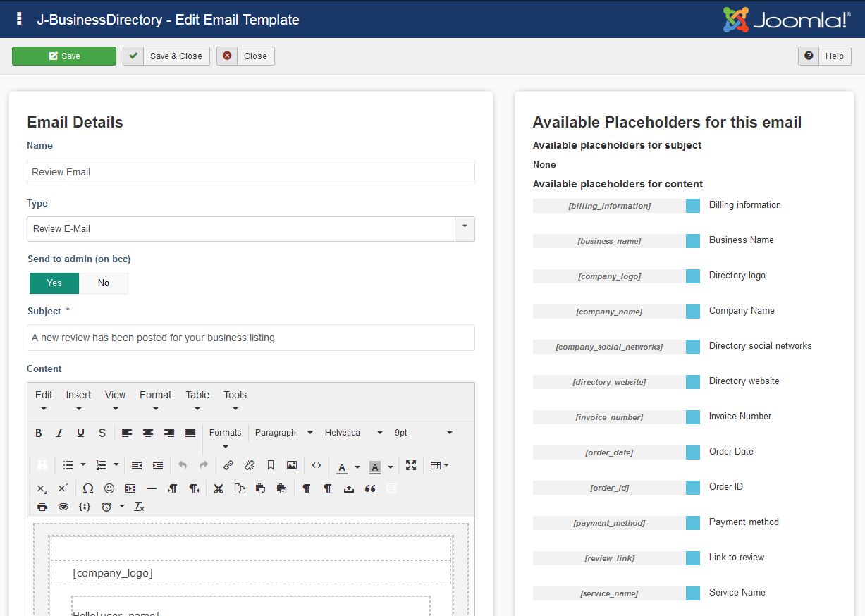Expand the insert date/time format arrow

tap(122, 507)
